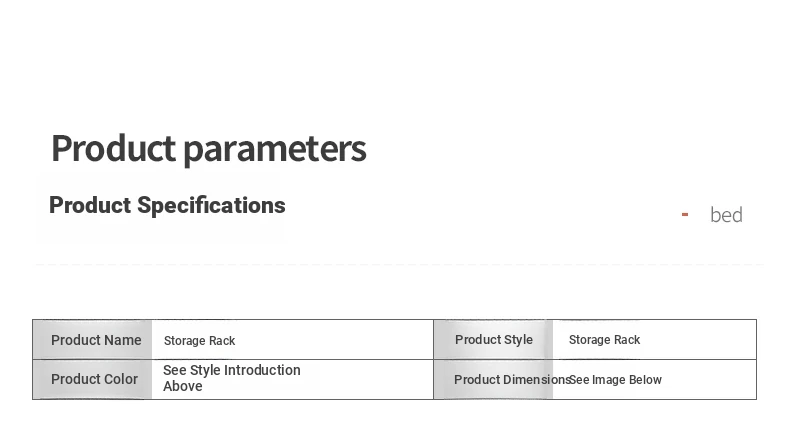Click the dashed horizontal divider line
The image size is (790, 434).
398,265
